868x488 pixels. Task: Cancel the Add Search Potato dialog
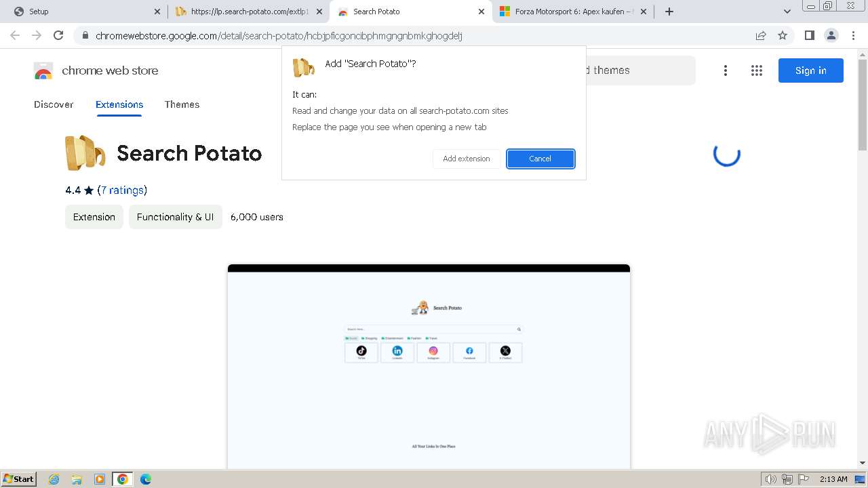tap(540, 159)
